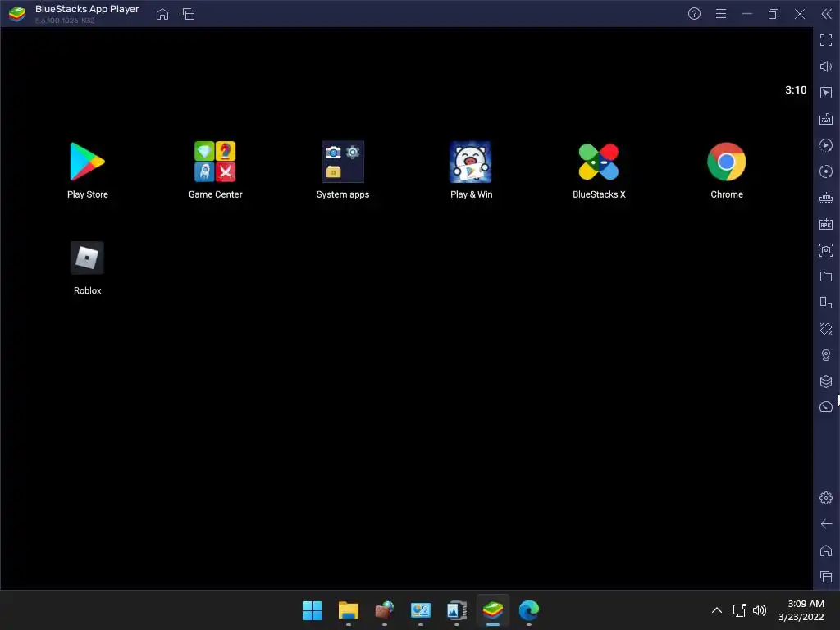Screen dimensions: 840x630
Task: Open BlueStacks settings gear
Action: tap(826, 498)
